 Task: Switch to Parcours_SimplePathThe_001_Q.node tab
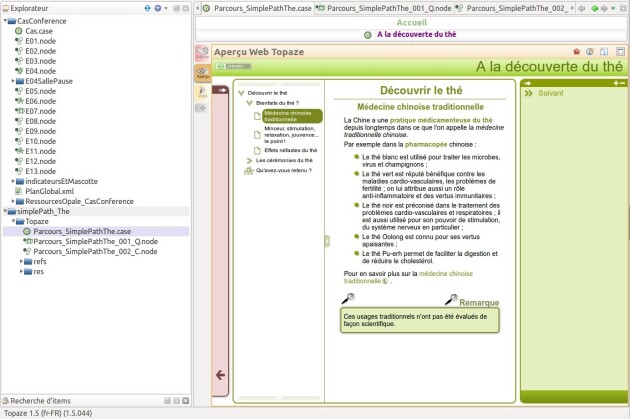[384, 8]
